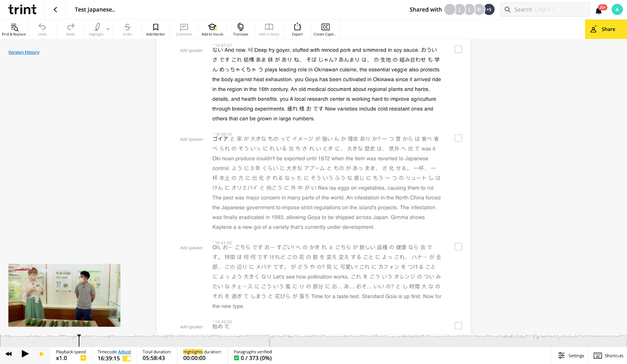Click the +5 shared users badge
Viewport: 627px width, 364px height.
(489, 9)
